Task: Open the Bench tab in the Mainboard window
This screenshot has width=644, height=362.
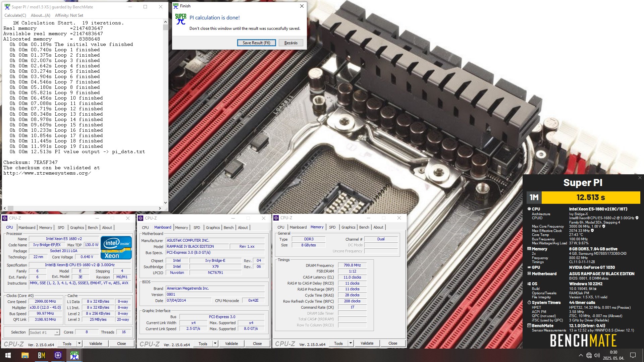Action: tap(228, 228)
